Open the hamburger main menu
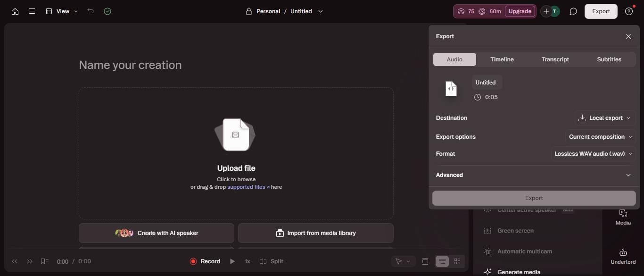Viewport: 644px width, 276px height. pos(32,11)
